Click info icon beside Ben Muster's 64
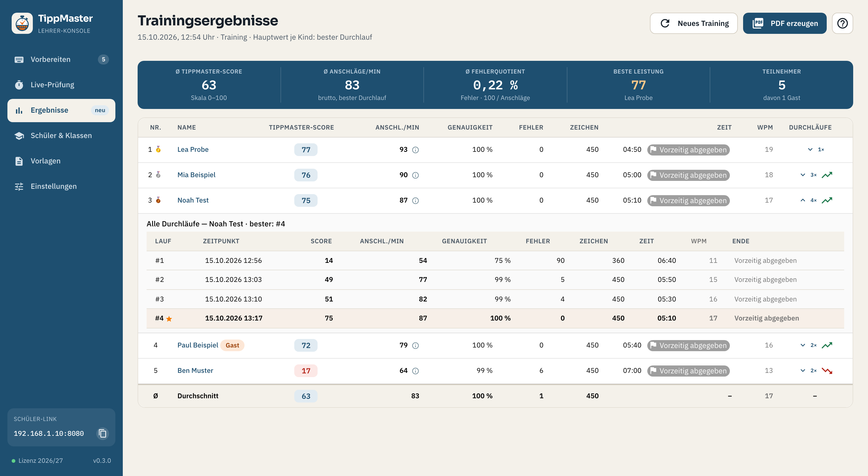This screenshot has width=868, height=476. (415, 371)
